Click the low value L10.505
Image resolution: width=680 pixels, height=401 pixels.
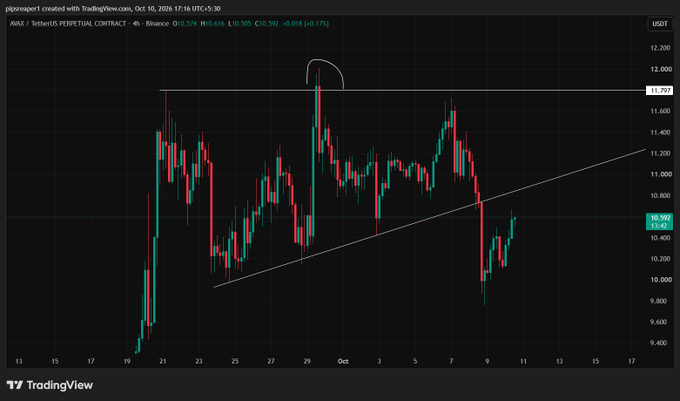[x=240, y=23]
